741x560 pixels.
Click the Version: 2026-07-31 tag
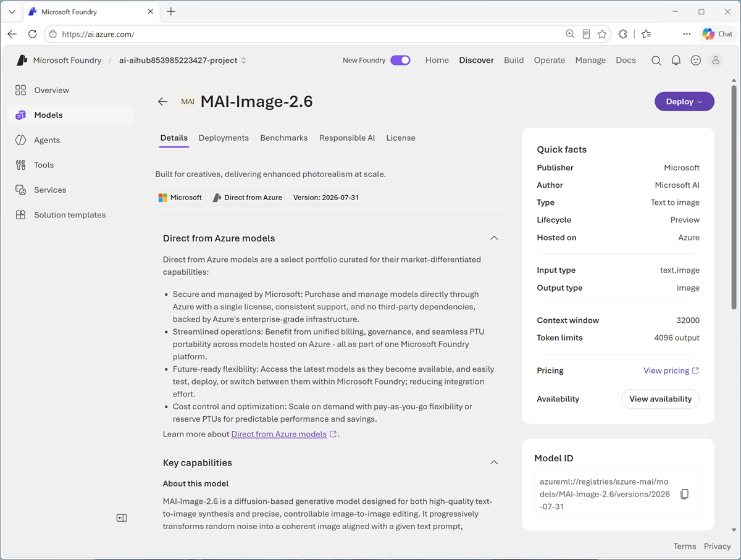[326, 198]
